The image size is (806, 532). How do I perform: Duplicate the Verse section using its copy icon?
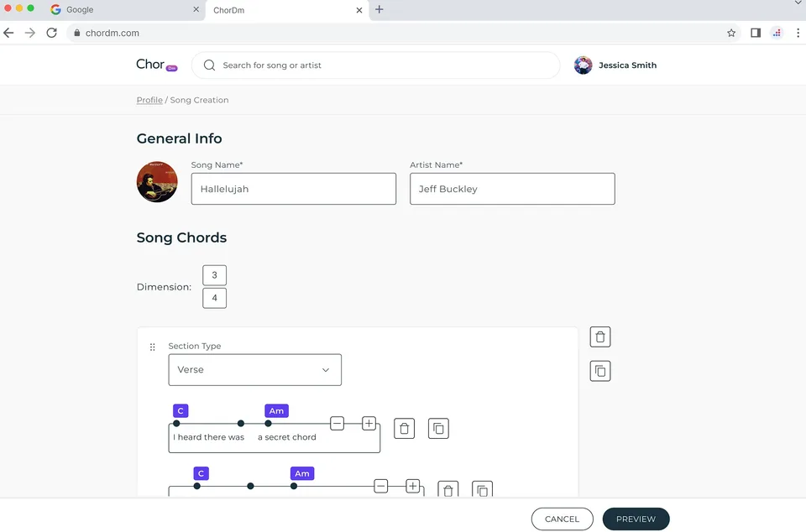point(599,371)
